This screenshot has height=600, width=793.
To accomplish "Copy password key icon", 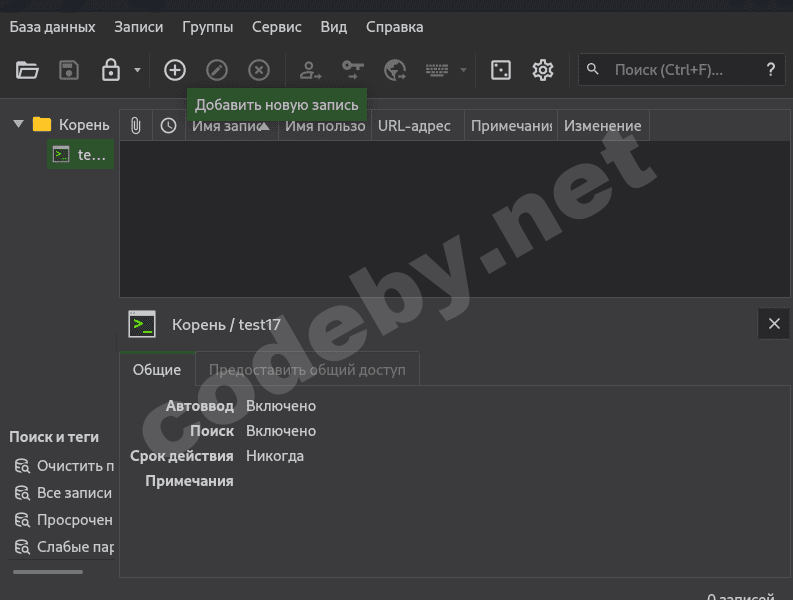I will 353,70.
